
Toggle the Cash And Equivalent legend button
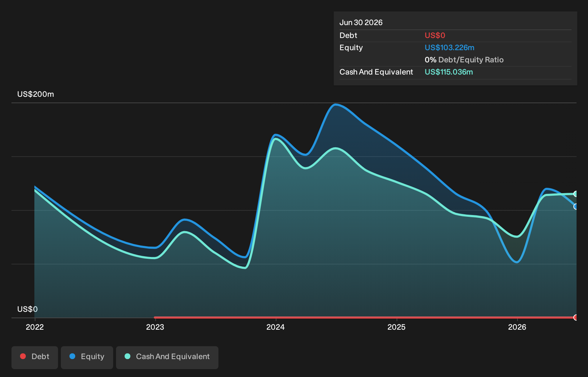[x=167, y=357]
